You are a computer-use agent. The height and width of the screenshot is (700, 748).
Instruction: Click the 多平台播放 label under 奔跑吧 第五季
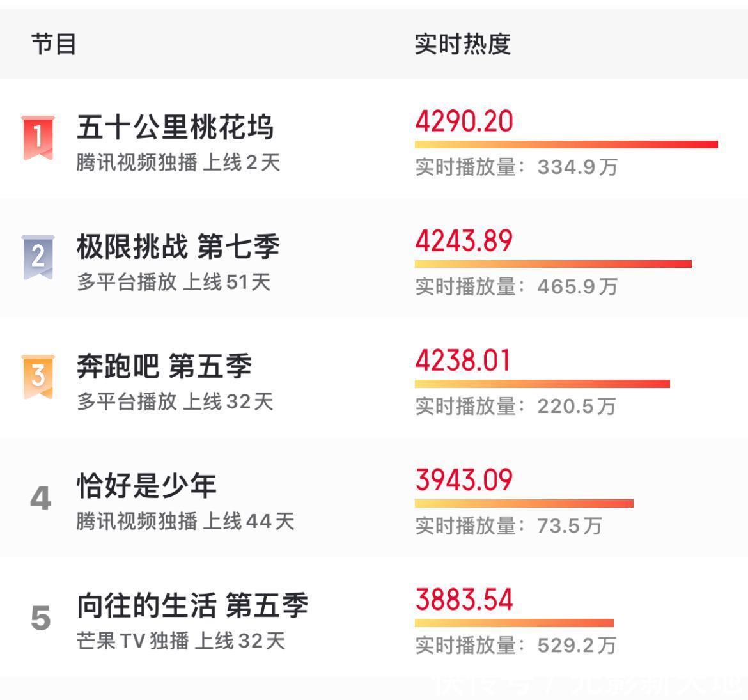point(125,401)
